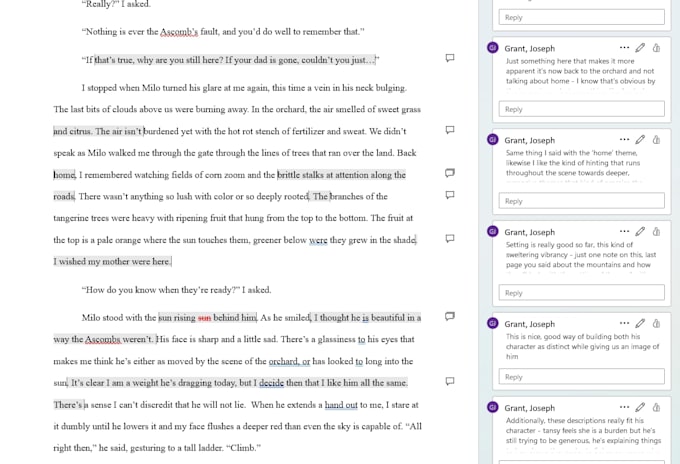Click author avatar on 'Same thing I said' comment
This screenshot has width=680, height=464.
click(x=493, y=140)
